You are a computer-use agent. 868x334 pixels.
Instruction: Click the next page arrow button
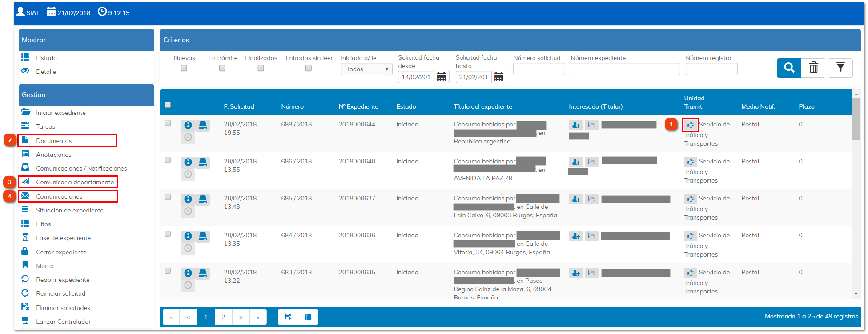point(241,317)
